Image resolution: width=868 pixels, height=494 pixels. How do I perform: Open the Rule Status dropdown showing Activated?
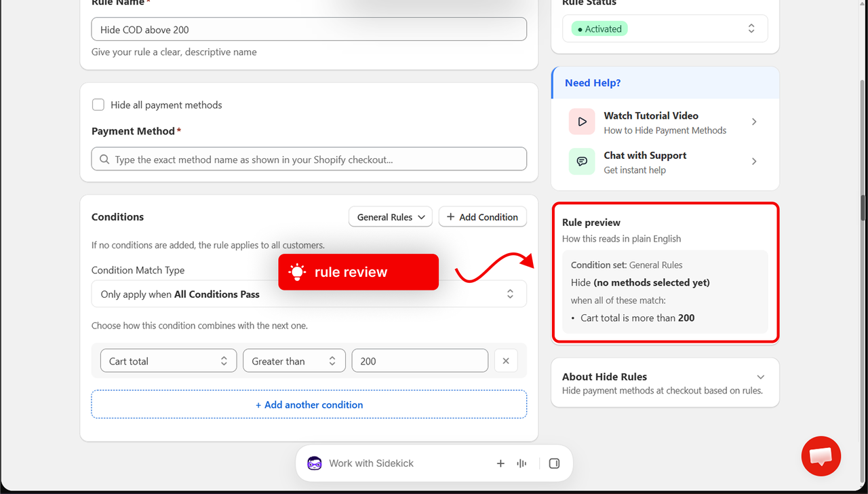(665, 29)
